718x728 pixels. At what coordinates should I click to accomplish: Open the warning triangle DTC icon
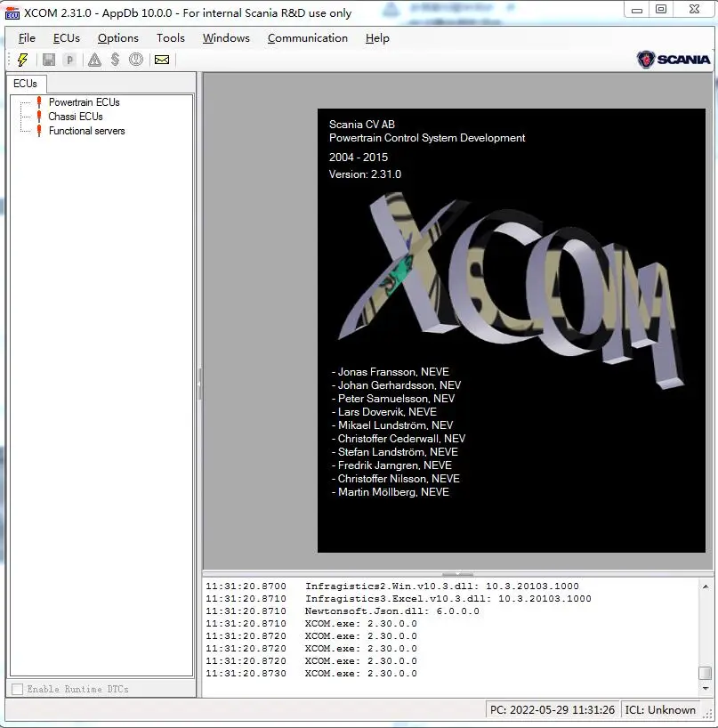[x=94, y=60]
